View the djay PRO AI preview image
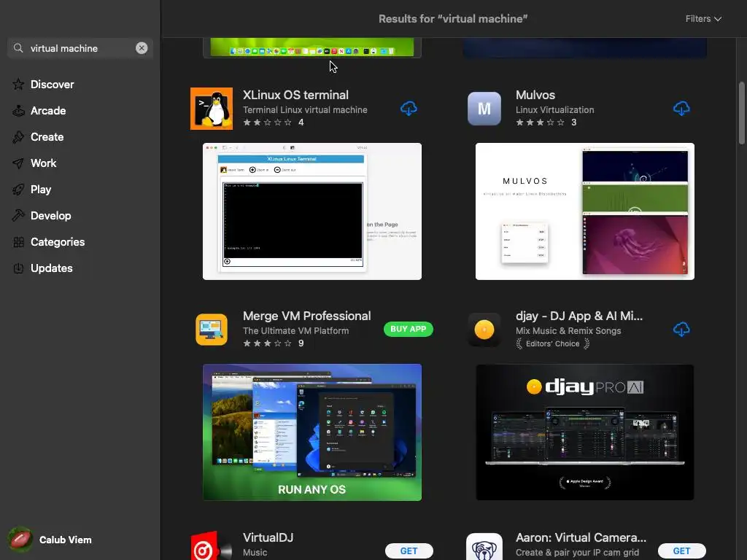 [x=585, y=432]
